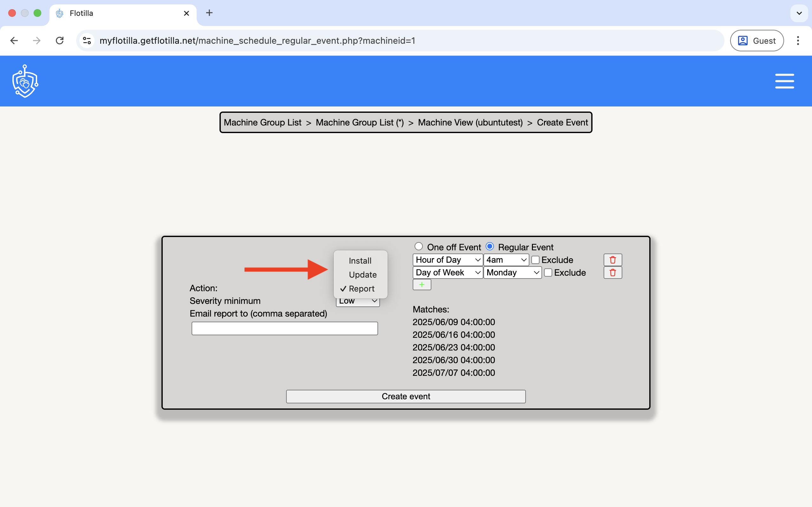
Task: Open the Monday weekday dropdown
Action: tap(512, 273)
